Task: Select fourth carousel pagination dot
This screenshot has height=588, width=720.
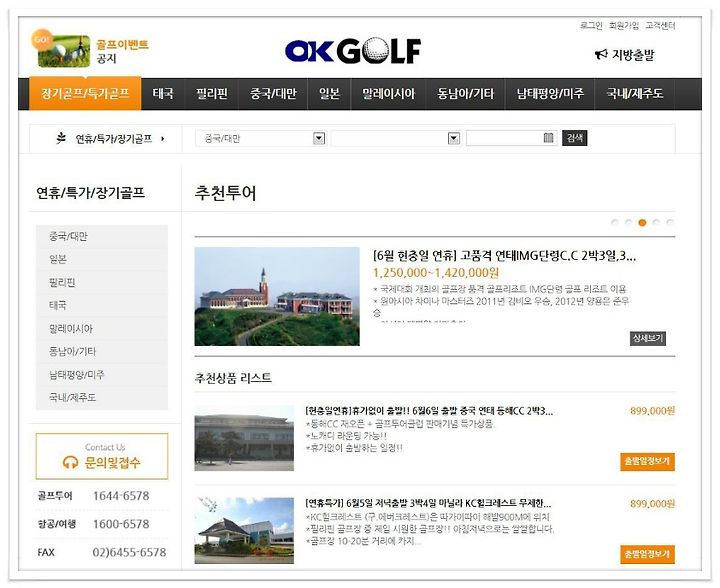Action: [656, 223]
